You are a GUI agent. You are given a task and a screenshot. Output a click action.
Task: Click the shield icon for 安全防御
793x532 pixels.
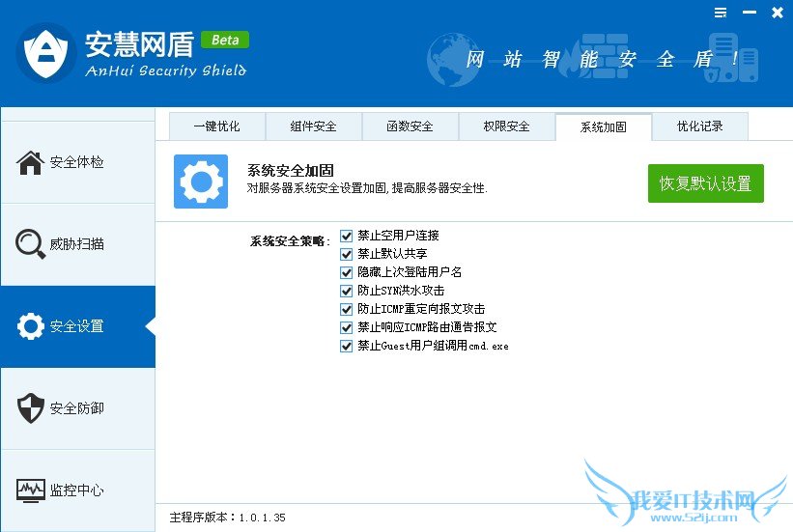pyautogui.click(x=30, y=407)
